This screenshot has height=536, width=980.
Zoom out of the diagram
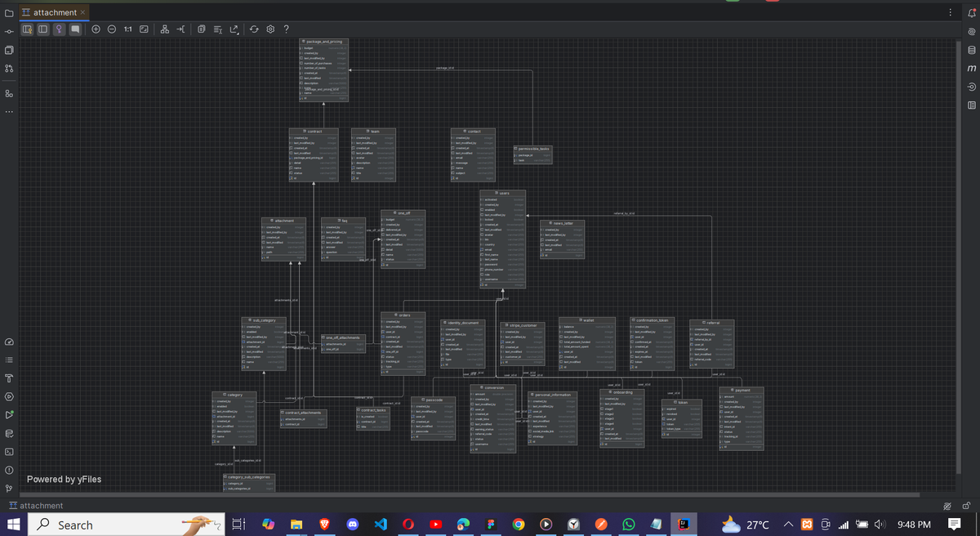point(111,29)
